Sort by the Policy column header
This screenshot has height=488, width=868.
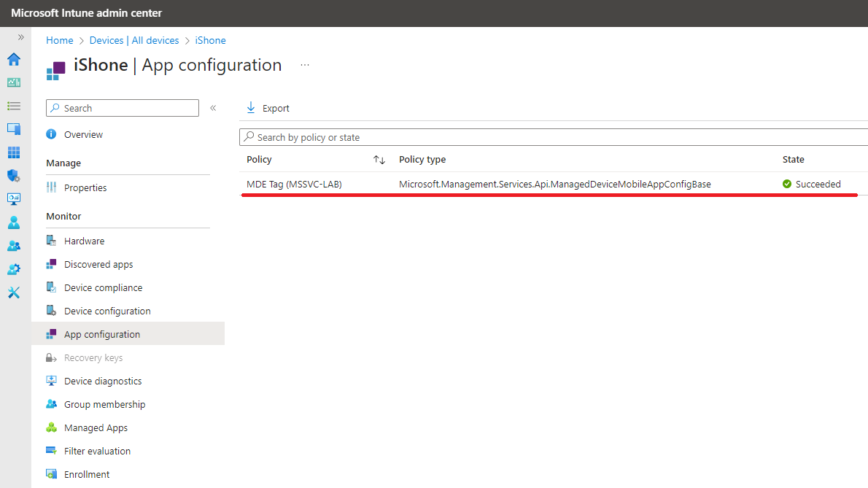click(259, 159)
